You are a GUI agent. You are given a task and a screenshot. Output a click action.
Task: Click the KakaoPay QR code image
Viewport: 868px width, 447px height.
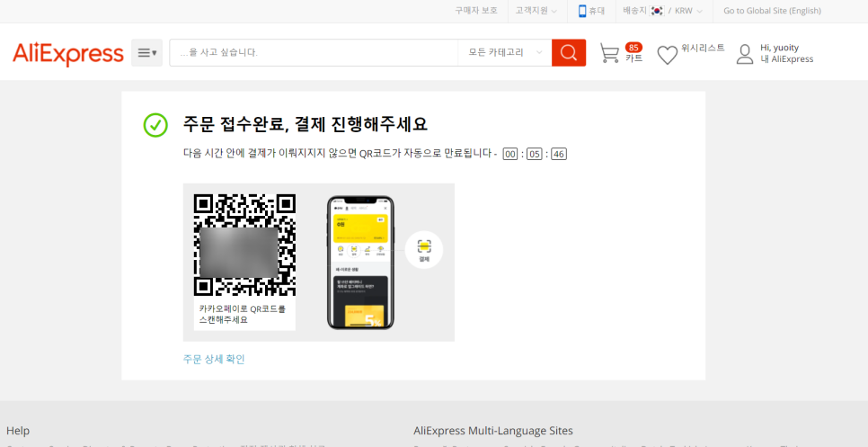[244, 245]
